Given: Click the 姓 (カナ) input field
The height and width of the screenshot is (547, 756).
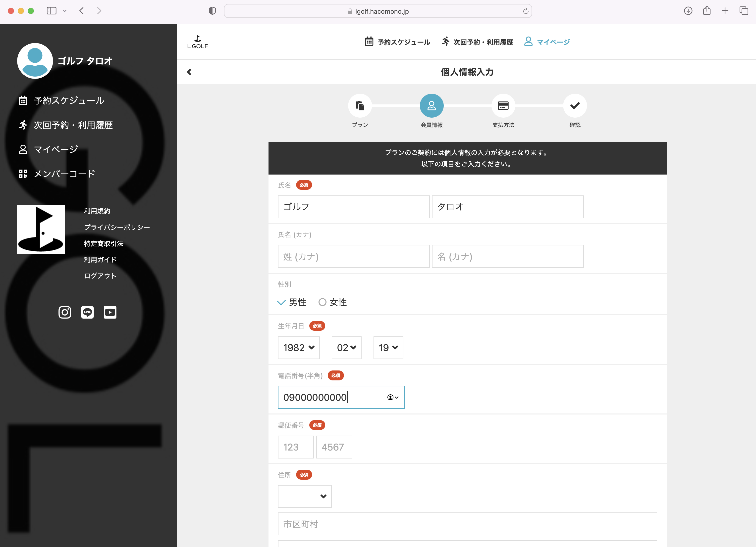Looking at the screenshot, I should point(353,257).
